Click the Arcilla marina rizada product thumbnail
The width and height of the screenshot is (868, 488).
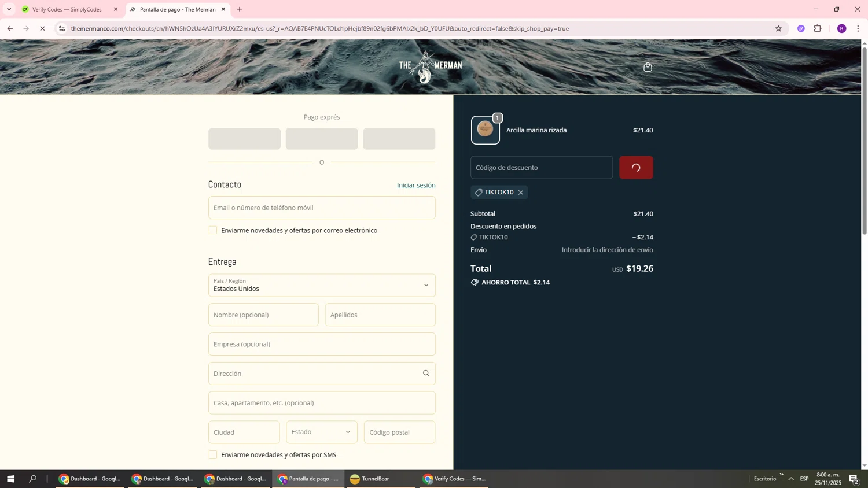click(486, 130)
